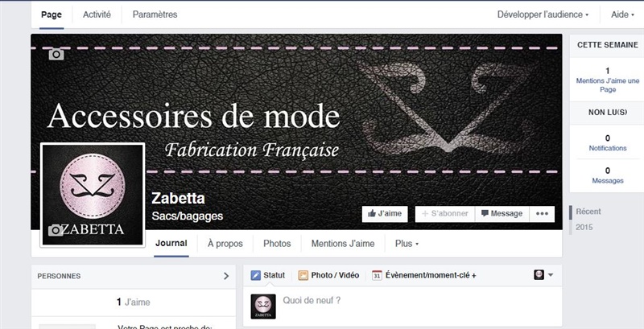Open the Paramètres tab
This screenshot has height=329, width=644.
155,14
